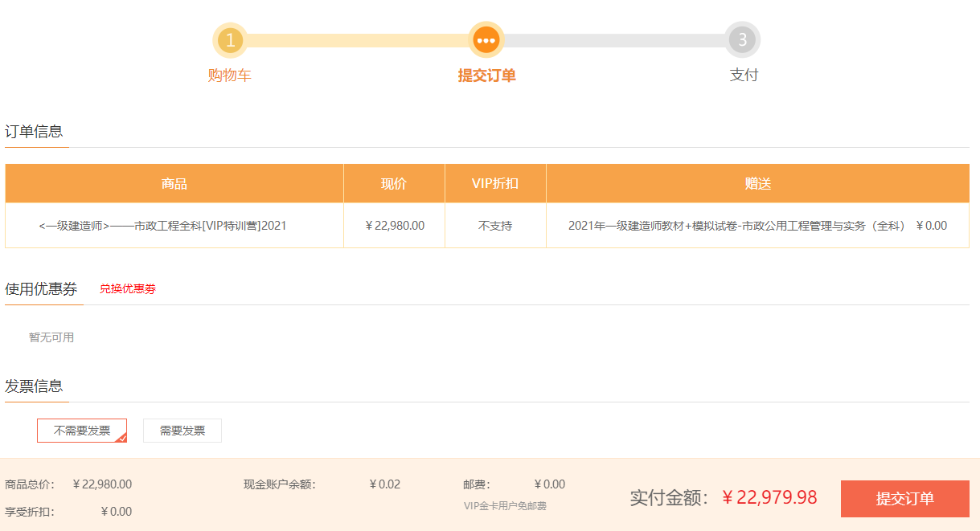Click the 兑换优惠券 link
Viewport: 980px width, 531px height.
click(x=127, y=289)
